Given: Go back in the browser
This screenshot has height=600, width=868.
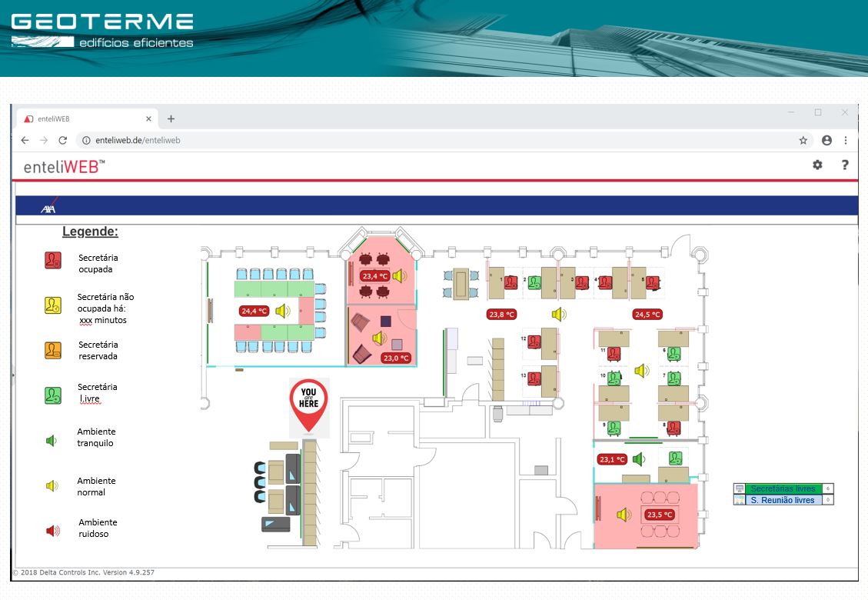Looking at the screenshot, I should pos(25,140).
